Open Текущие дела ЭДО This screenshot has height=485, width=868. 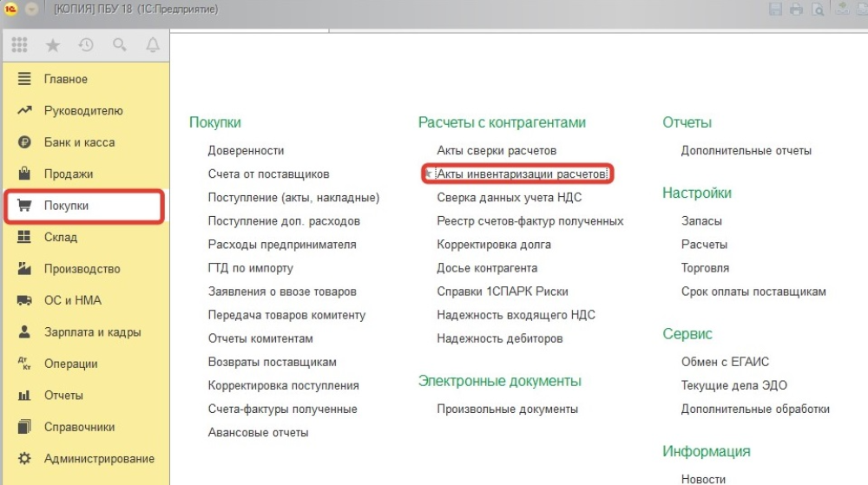(x=734, y=385)
